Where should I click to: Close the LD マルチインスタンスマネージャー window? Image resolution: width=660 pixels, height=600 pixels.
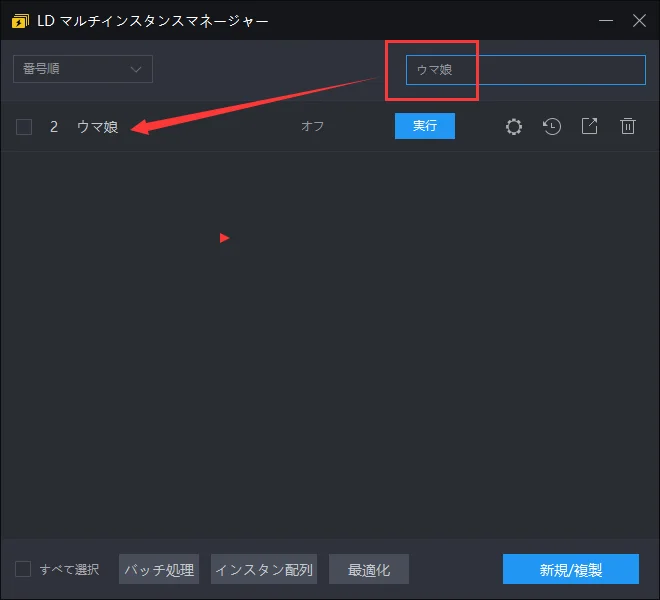point(639,20)
